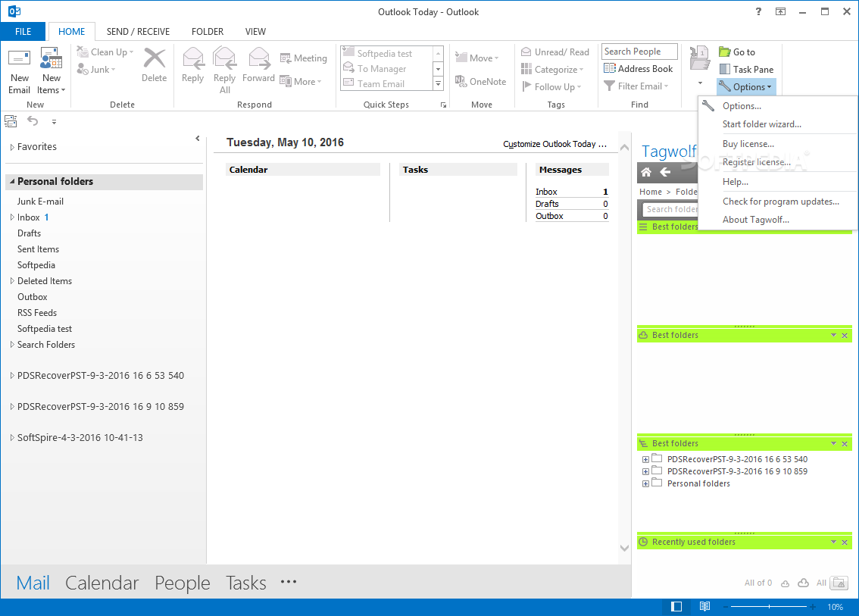Switch to the FOLDER tab
Image resolution: width=859 pixels, height=616 pixels.
pyautogui.click(x=207, y=32)
